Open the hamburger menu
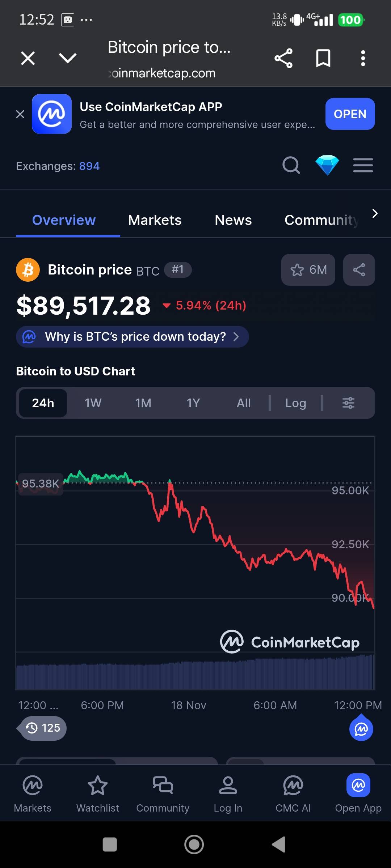Screen dimensions: 391x868 pos(363,166)
